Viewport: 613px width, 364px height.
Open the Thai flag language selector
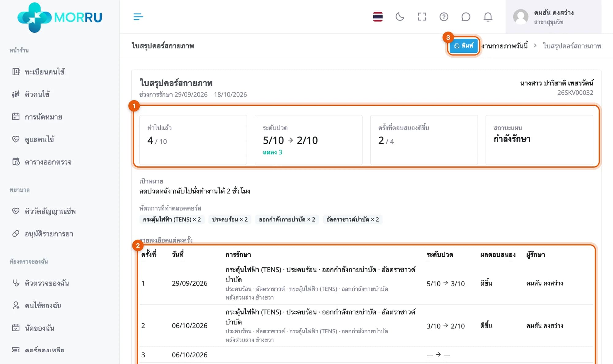[378, 17]
